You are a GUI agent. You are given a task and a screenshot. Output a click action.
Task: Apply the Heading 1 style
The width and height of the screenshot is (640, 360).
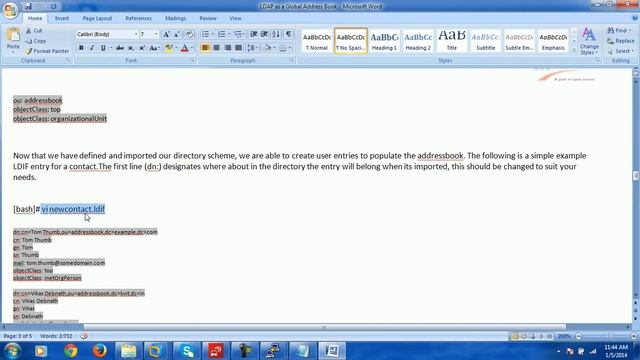[384, 41]
